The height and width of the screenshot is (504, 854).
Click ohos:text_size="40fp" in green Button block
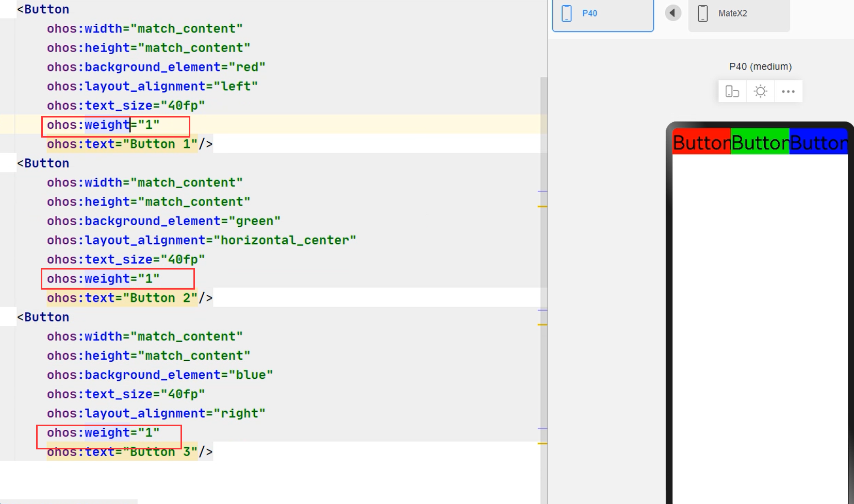tap(126, 259)
